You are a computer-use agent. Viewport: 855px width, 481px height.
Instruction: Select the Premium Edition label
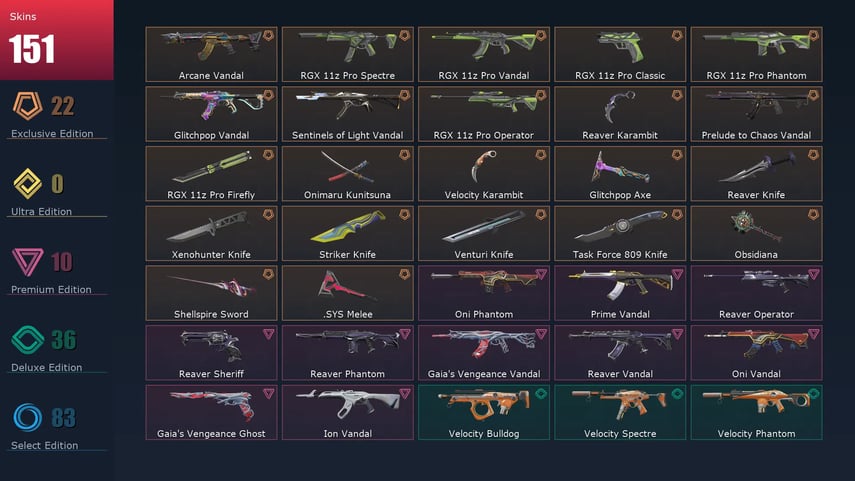click(51, 290)
